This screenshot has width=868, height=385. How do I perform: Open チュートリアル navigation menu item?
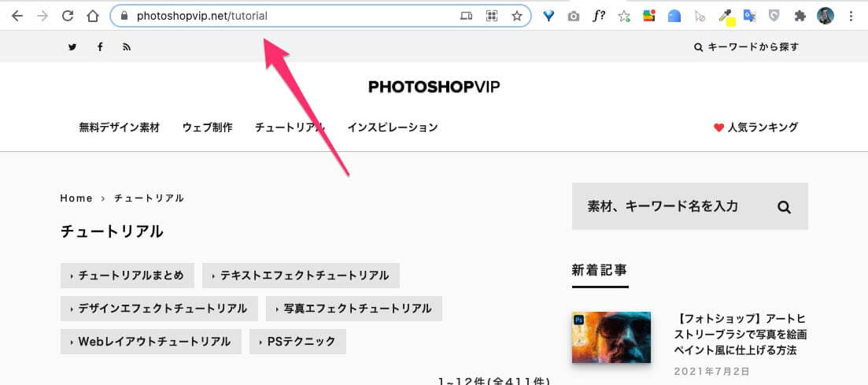[x=290, y=128]
